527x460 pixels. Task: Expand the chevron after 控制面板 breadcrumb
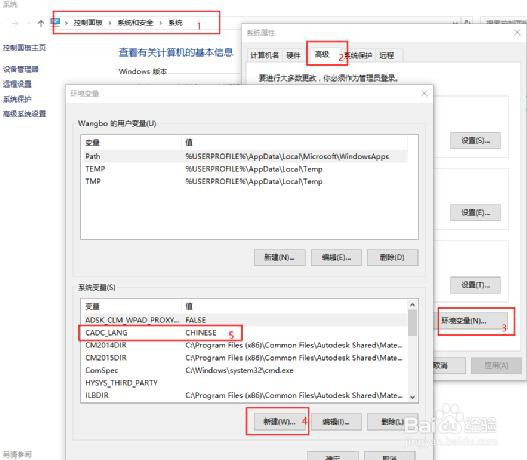[110, 23]
